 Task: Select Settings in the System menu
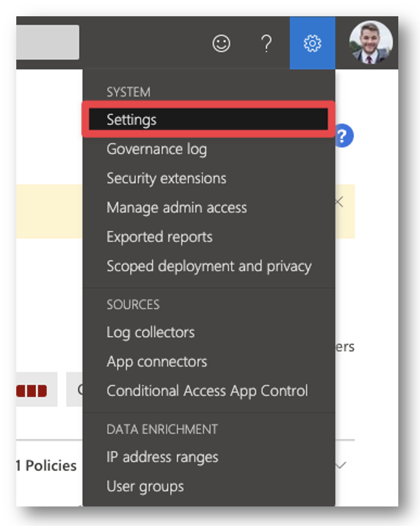[208, 119]
